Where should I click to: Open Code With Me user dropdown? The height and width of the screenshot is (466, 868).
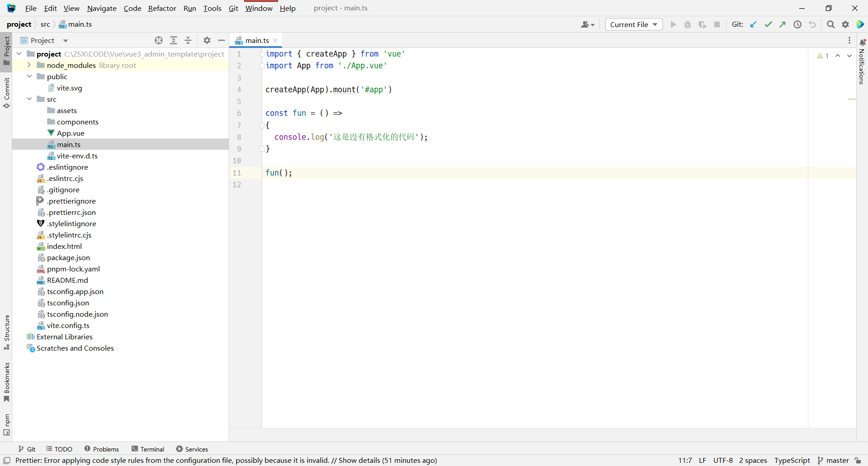click(x=588, y=24)
